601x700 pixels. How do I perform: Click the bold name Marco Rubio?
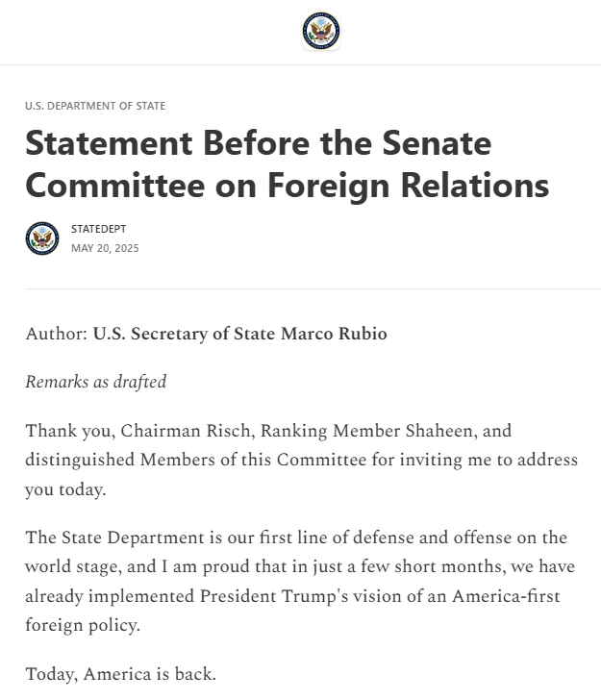click(x=334, y=335)
